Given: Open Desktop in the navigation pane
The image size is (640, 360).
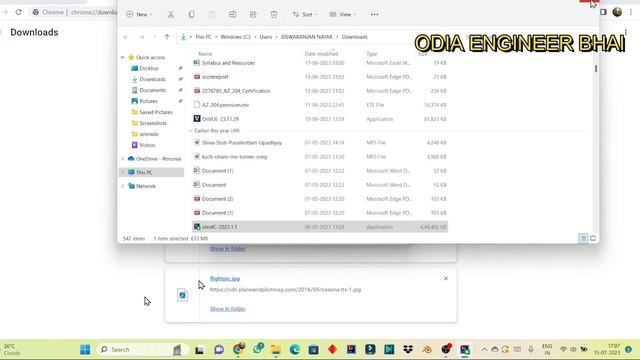Looking at the screenshot, I should click(149, 68).
